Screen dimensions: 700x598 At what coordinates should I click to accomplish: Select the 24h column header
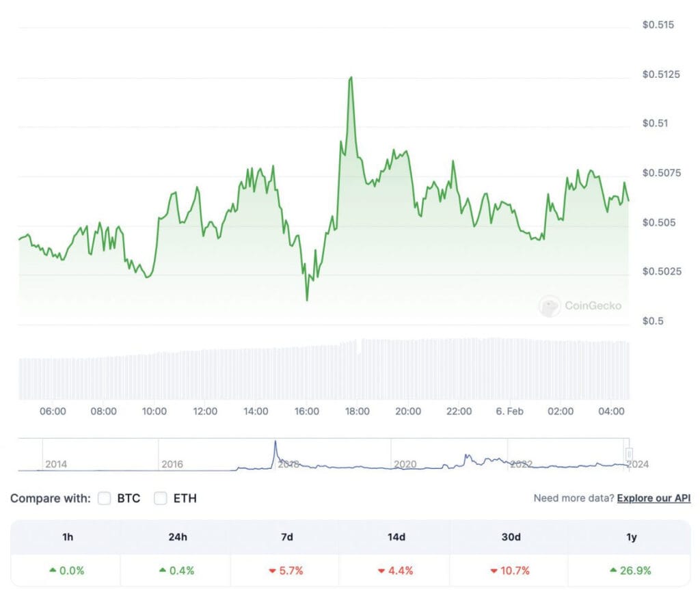[x=178, y=537]
